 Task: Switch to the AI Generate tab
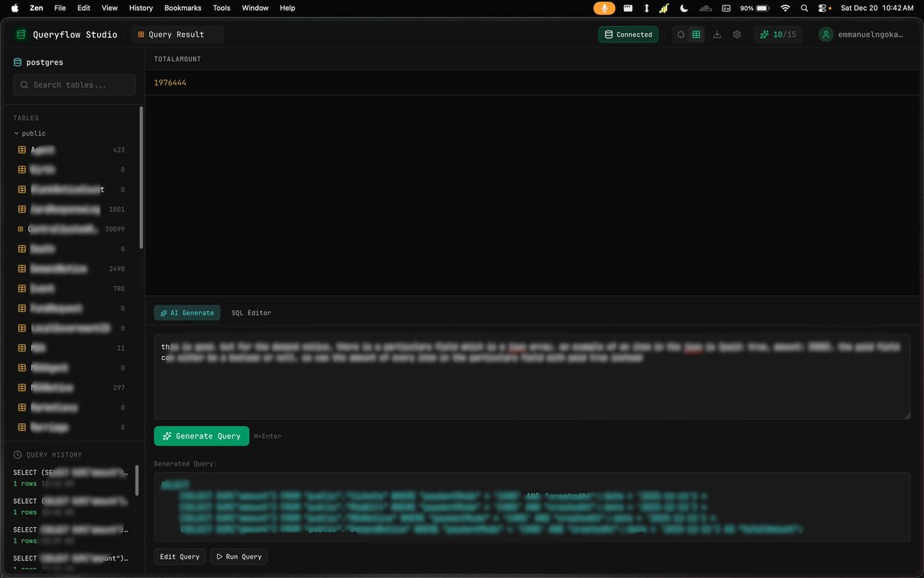pyautogui.click(x=187, y=313)
